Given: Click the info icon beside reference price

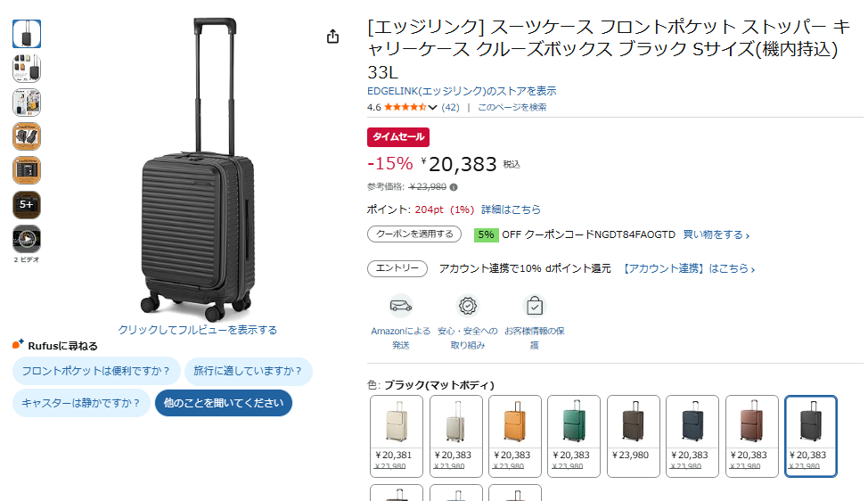Looking at the screenshot, I should coord(454,187).
